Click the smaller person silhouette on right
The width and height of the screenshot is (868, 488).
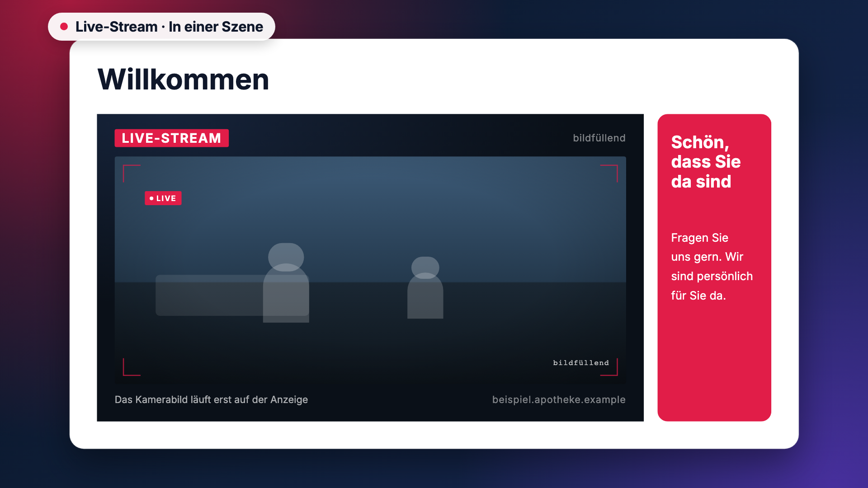[425, 287]
